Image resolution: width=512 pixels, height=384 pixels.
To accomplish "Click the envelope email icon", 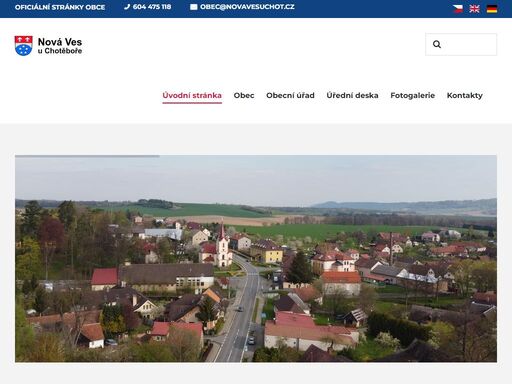I will tap(194, 7).
